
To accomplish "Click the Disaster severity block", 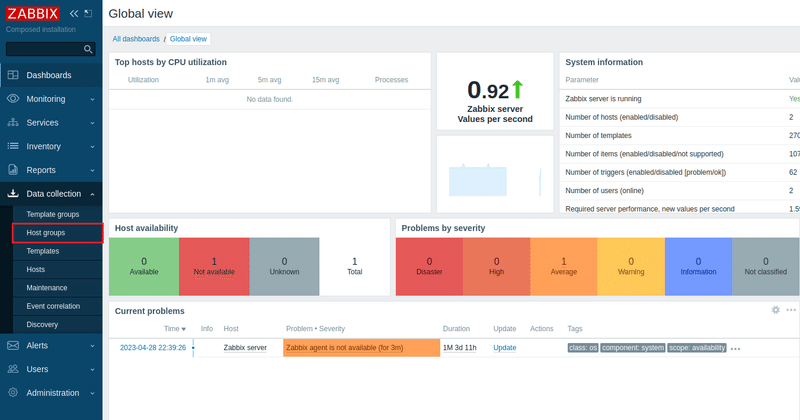I will (429, 266).
